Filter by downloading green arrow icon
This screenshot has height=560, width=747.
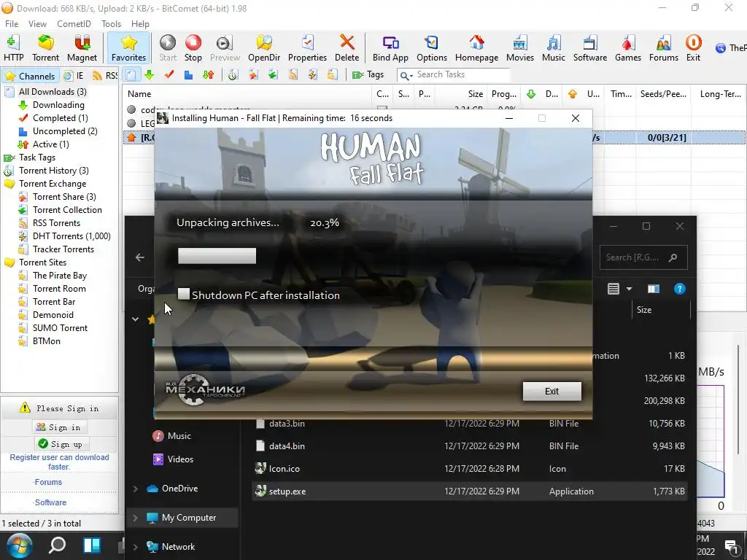tap(149, 75)
